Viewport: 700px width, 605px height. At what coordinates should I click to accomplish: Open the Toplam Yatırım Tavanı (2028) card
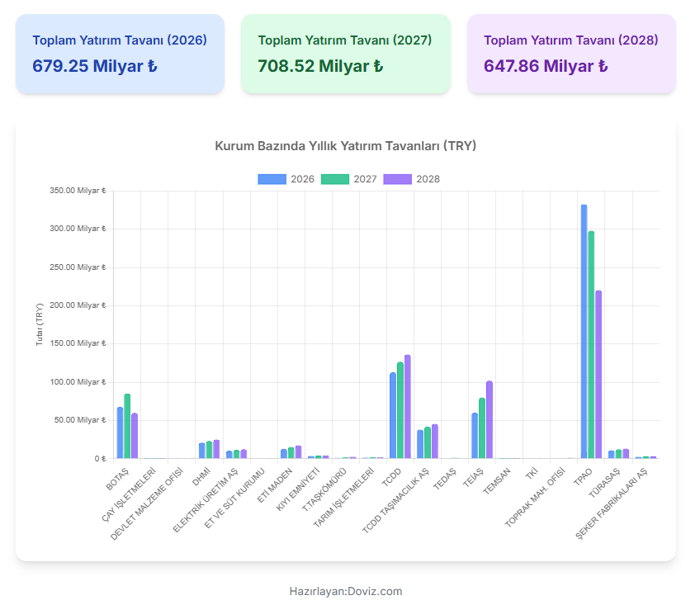tap(571, 54)
